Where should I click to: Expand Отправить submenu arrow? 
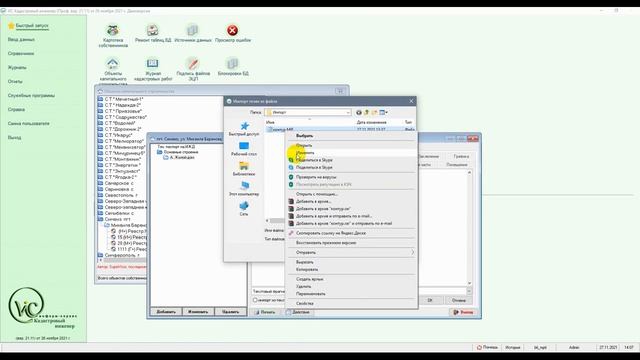(412, 252)
